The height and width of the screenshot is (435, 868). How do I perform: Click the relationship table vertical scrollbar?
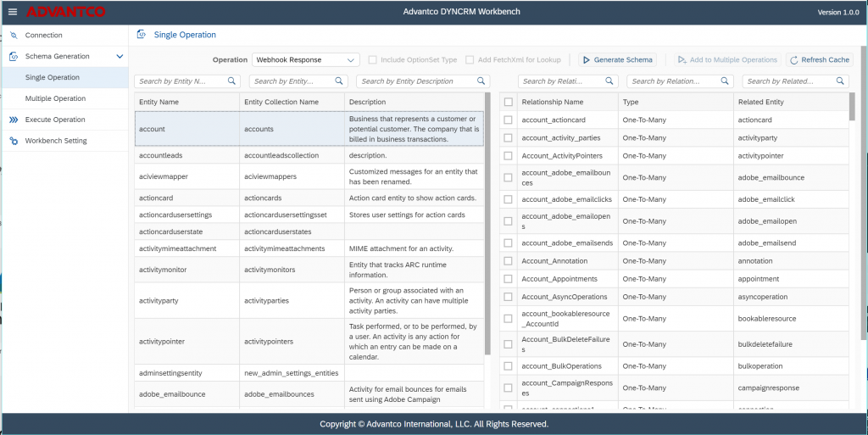click(852, 107)
